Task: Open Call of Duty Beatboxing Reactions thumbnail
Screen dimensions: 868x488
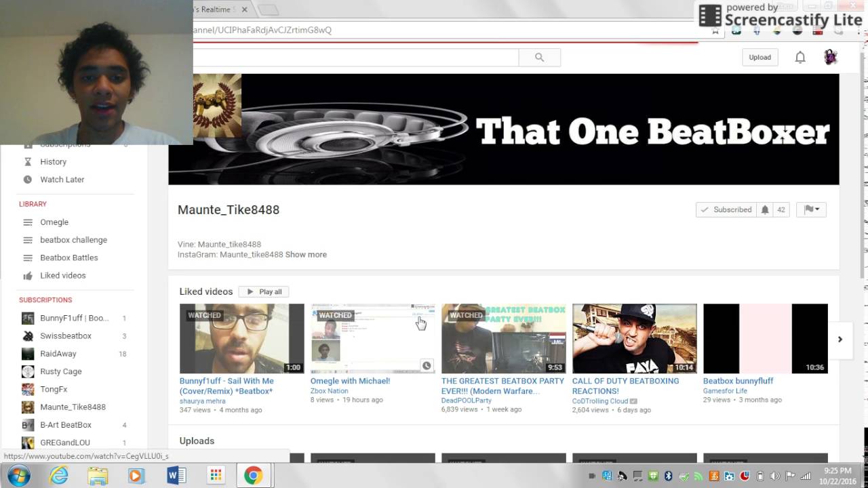Action: point(635,338)
